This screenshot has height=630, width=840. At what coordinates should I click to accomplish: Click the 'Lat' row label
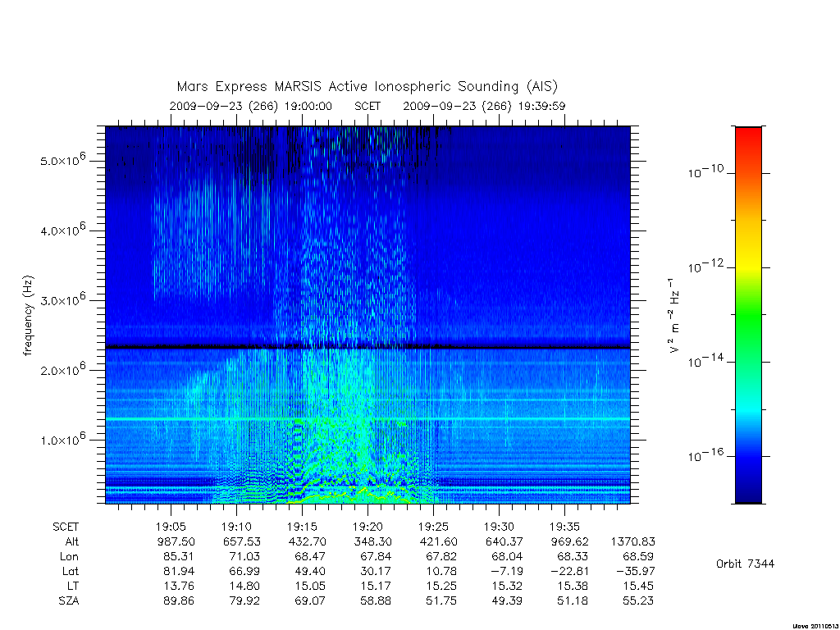pyautogui.click(x=71, y=571)
